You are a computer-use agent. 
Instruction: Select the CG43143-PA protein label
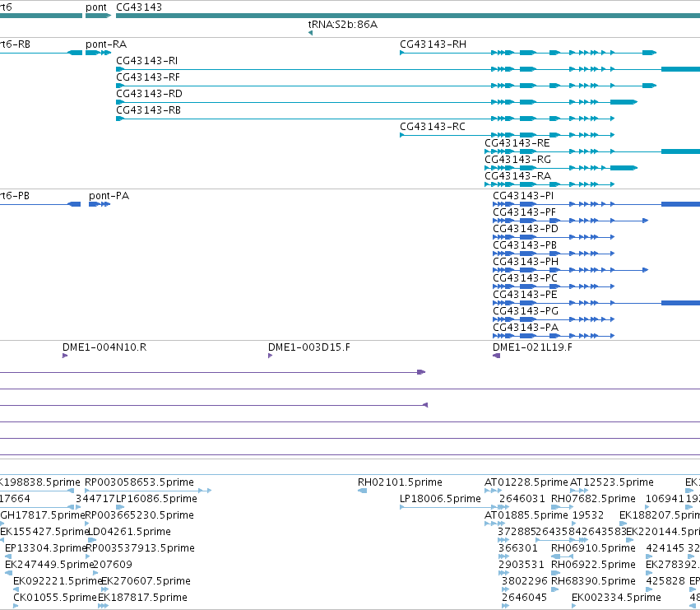(526, 328)
